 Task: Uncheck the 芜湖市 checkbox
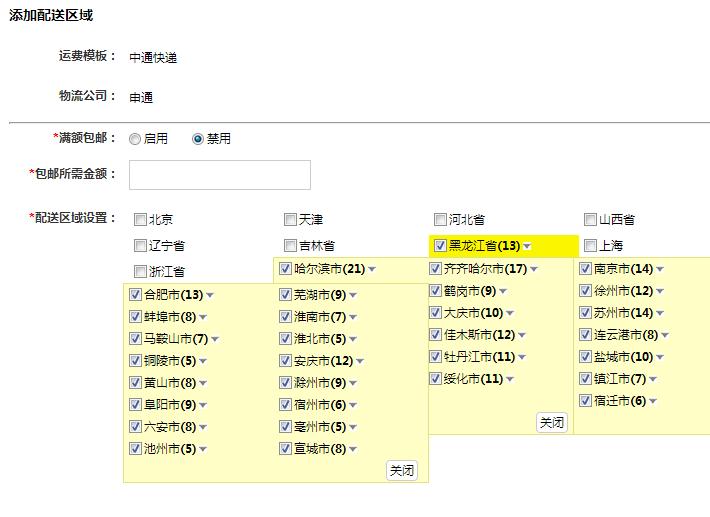pos(285,294)
